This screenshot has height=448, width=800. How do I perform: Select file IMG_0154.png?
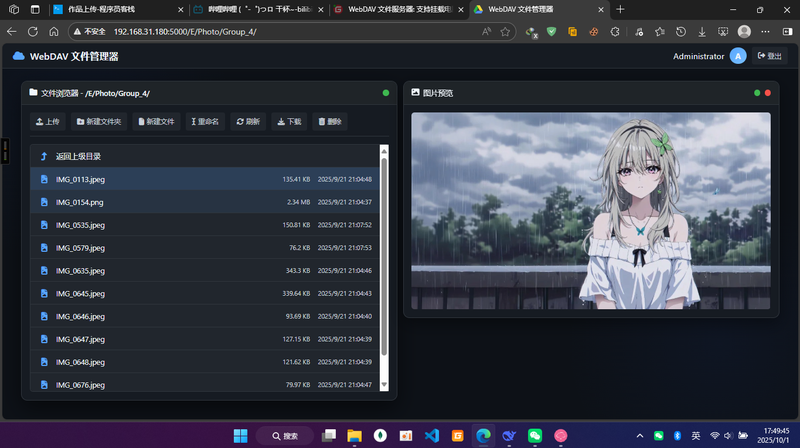tap(205, 202)
